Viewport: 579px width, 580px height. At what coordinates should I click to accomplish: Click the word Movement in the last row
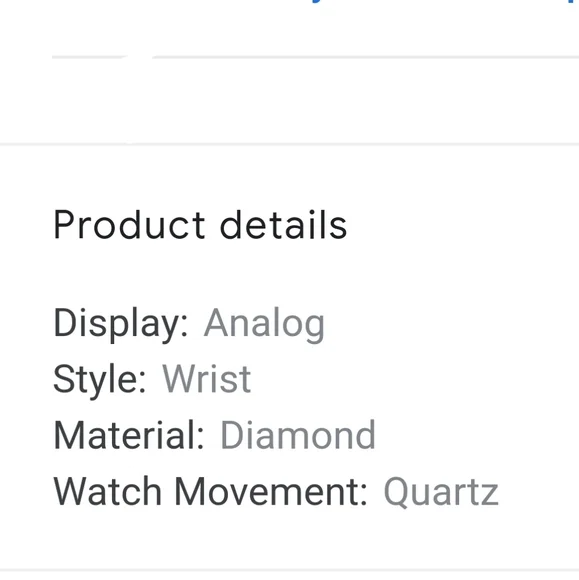tap(270, 491)
